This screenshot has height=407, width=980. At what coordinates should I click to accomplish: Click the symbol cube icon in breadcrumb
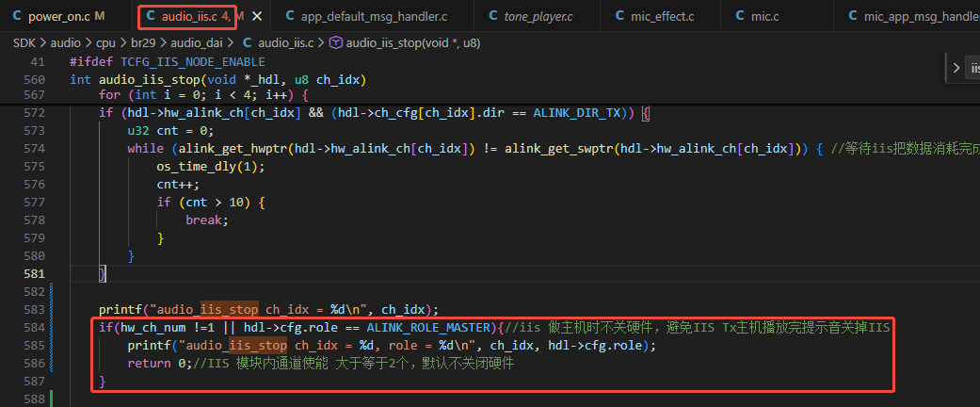[336, 43]
